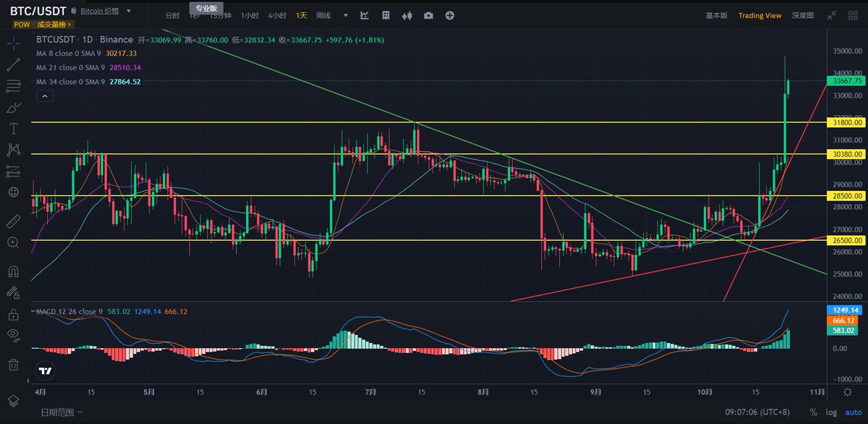
Task: Switch to 深度图 depth chart
Action: pyautogui.click(x=803, y=15)
